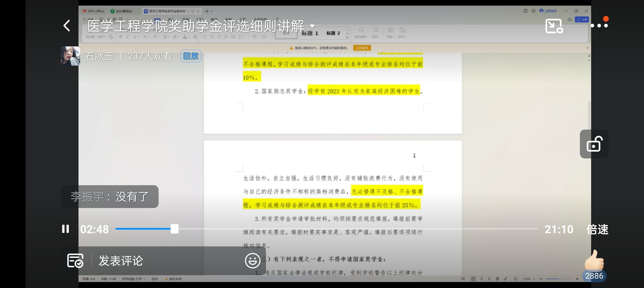Switch to the 2023新变化 tab
The image size is (644, 288).
click(122, 11)
